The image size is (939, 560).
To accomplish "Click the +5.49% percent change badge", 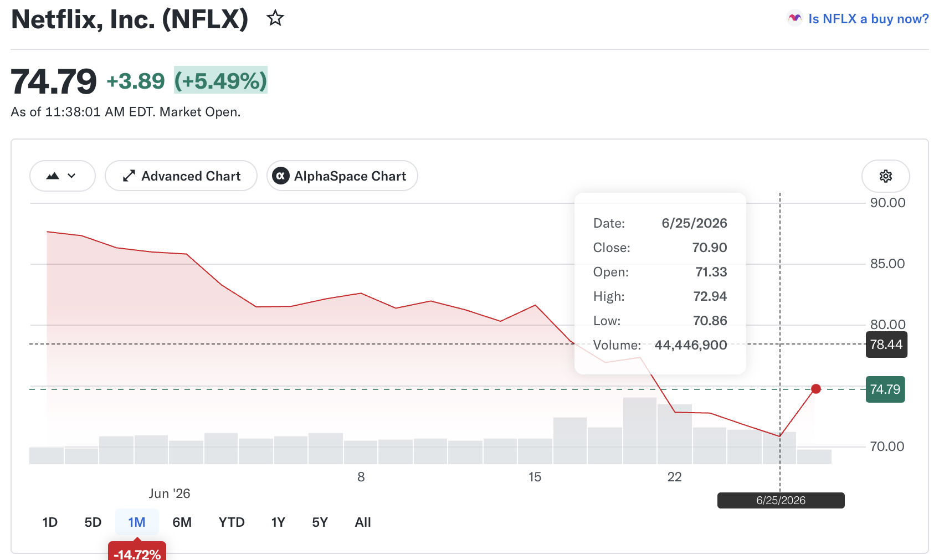I will (x=220, y=80).
